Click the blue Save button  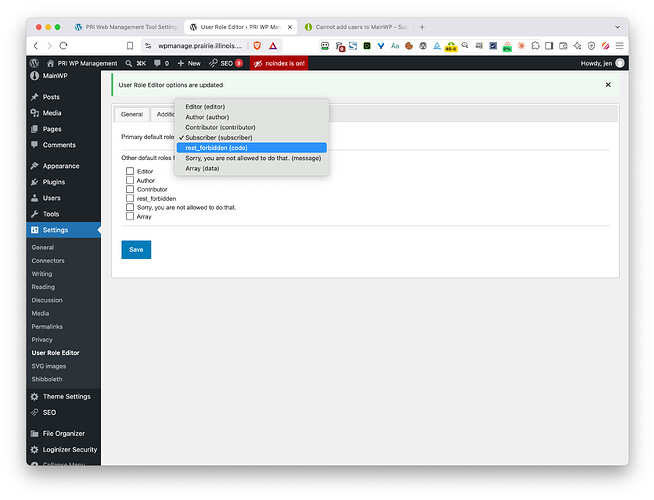136,249
